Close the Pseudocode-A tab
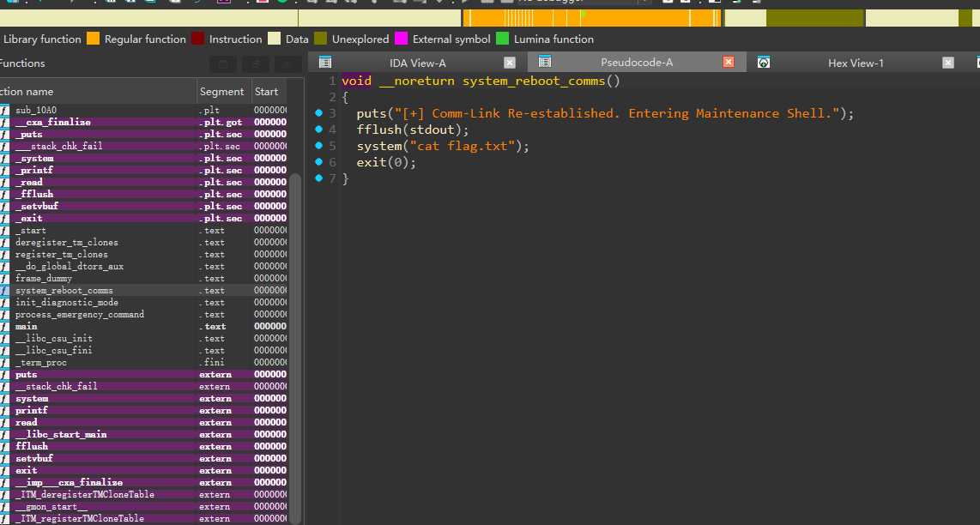The image size is (980, 525). [728, 62]
